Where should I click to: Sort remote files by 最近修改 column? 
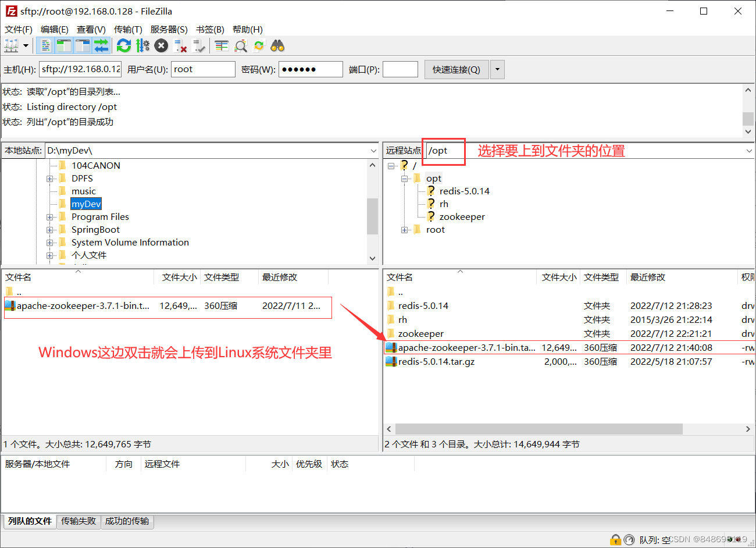click(682, 277)
